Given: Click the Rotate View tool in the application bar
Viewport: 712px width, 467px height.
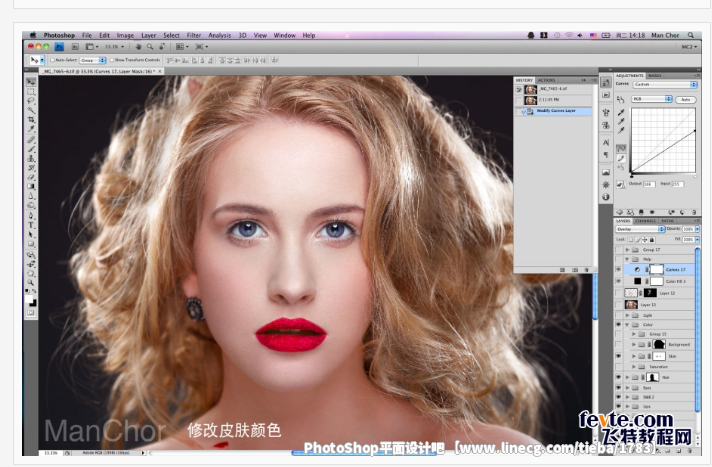Looking at the screenshot, I should tap(162, 47).
